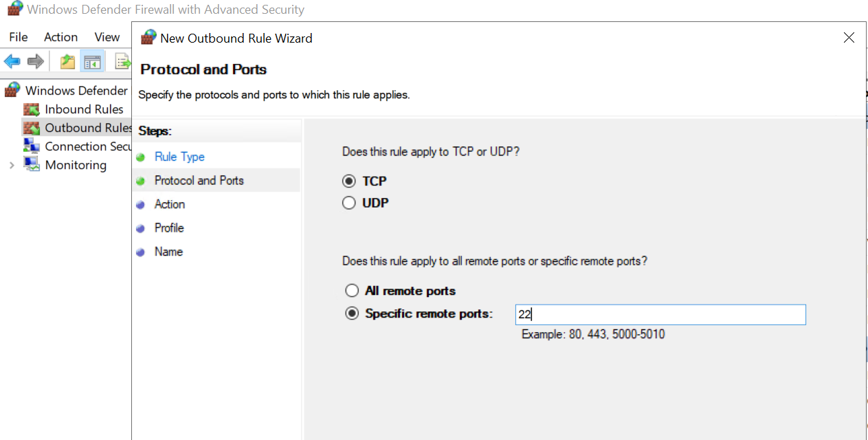Click the specific remote ports text field
This screenshot has height=440, width=868.
[660, 315]
